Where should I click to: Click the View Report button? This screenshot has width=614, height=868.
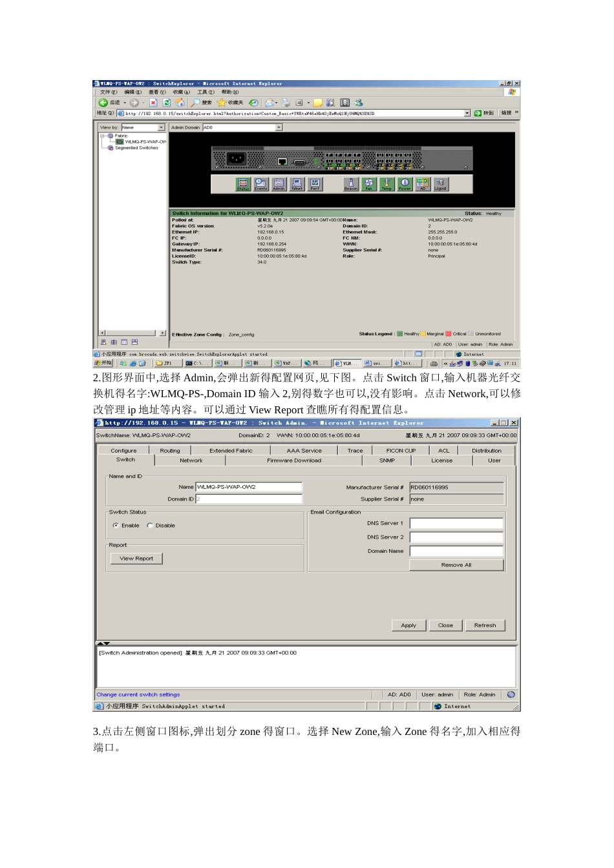point(136,559)
